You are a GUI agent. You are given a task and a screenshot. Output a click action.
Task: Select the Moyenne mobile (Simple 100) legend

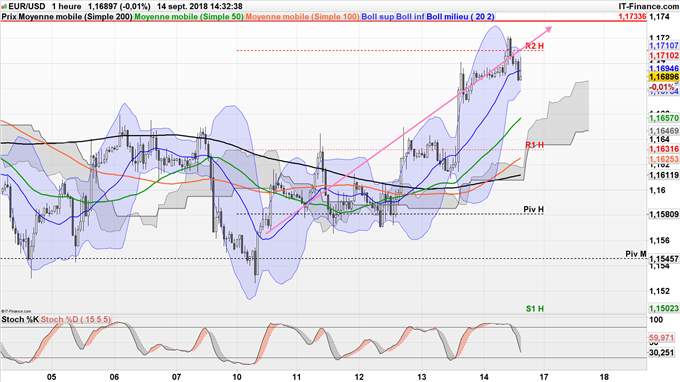pos(302,16)
